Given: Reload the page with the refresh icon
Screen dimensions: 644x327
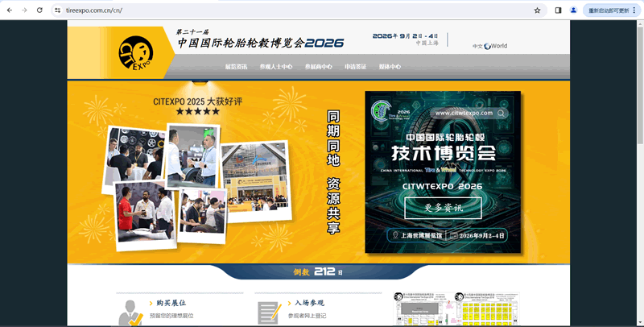Looking at the screenshot, I should [x=39, y=10].
